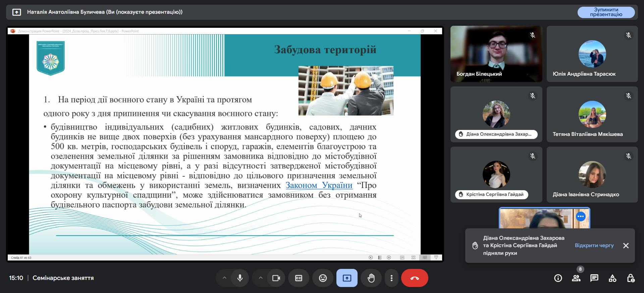644x293 pixels.
Task: Open the emoji reactions button
Action: [323, 278]
